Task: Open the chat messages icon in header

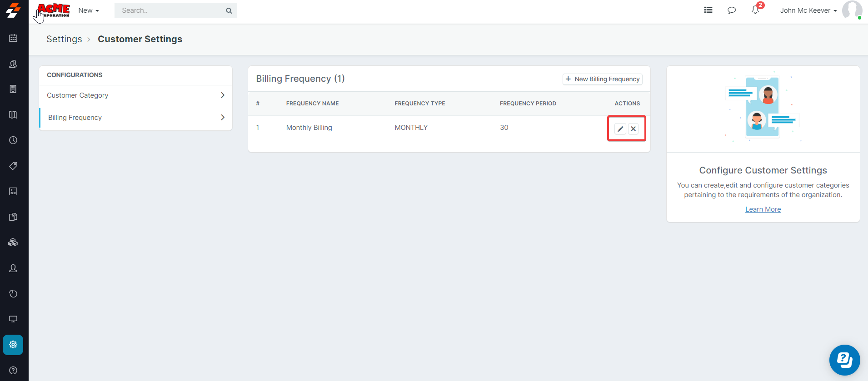Action: pos(732,10)
